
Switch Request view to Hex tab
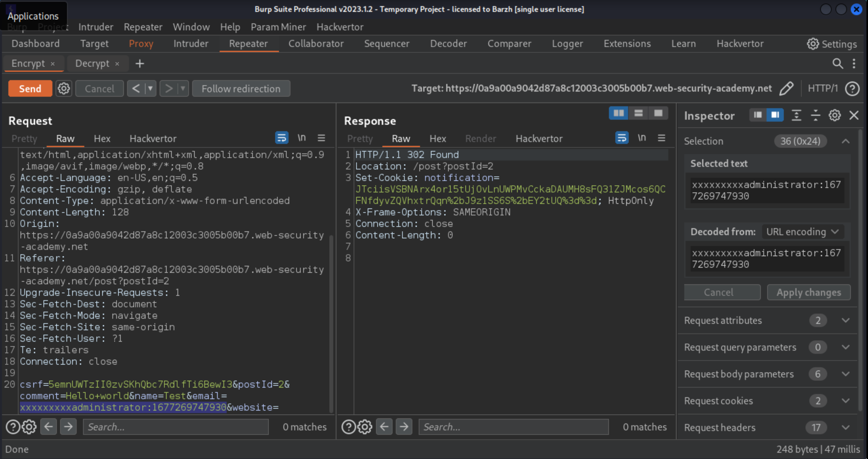click(x=102, y=139)
